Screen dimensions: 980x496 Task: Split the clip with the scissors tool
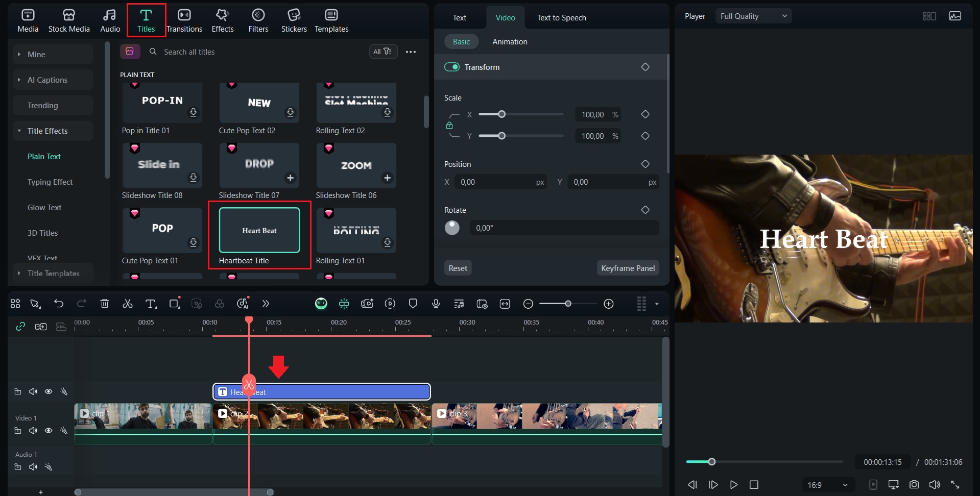click(128, 304)
